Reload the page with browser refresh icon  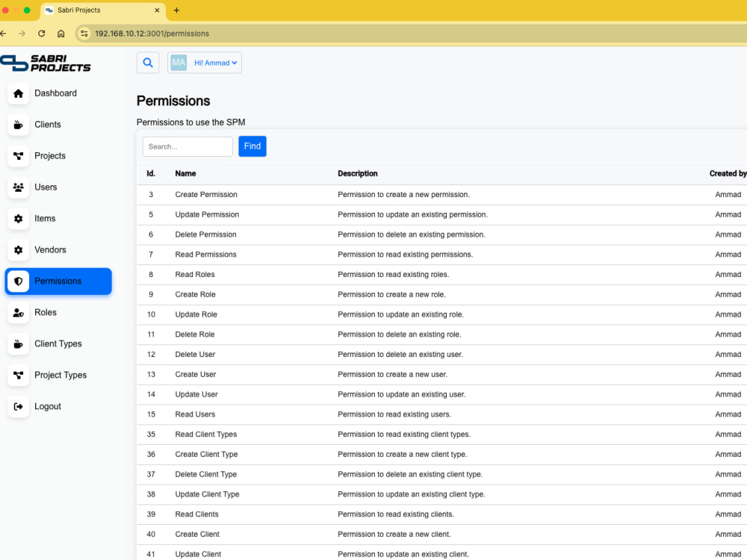(41, 34)
